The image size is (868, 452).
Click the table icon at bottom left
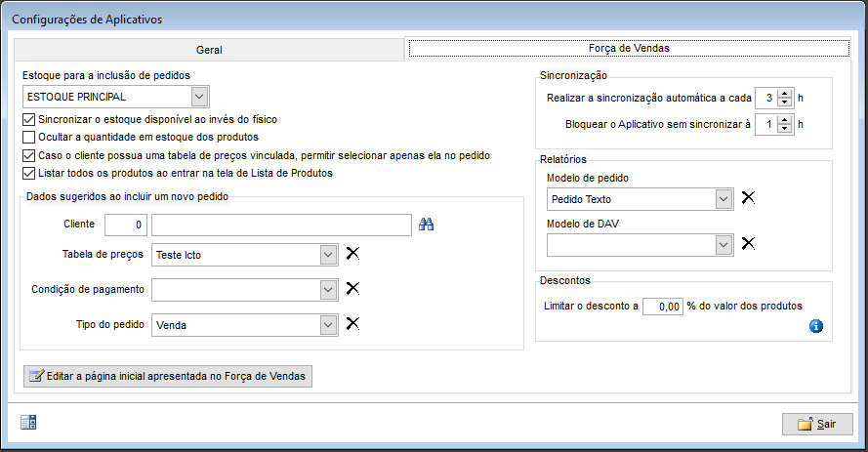(x=28, y=423)
